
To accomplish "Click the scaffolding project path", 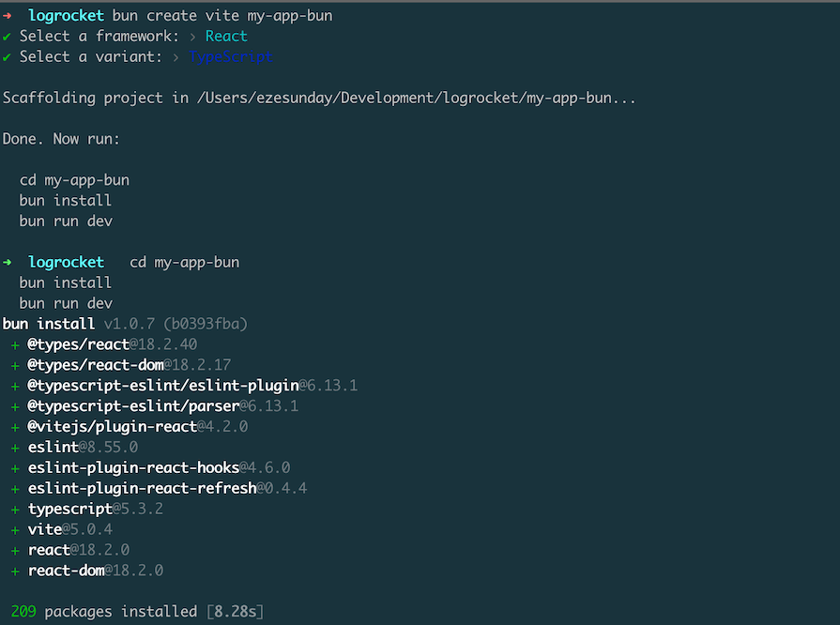I will pyautogui.click(x=416, y=98).
